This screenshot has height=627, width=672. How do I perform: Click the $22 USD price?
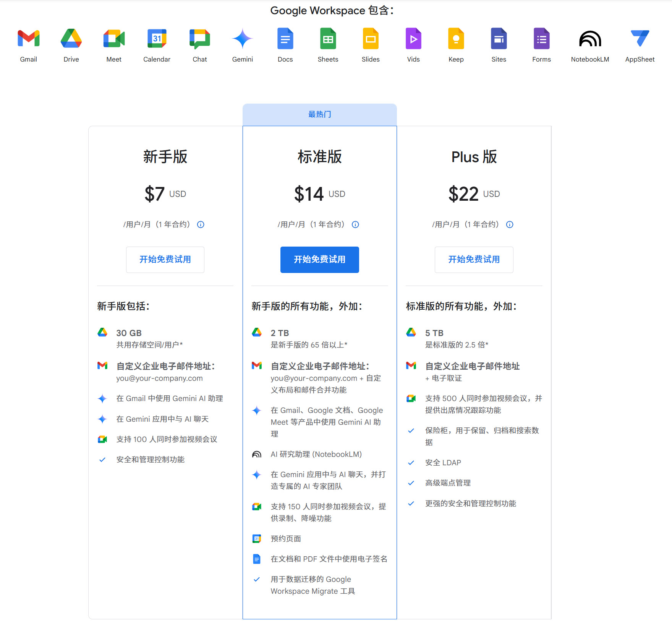(x=474, y=194)
